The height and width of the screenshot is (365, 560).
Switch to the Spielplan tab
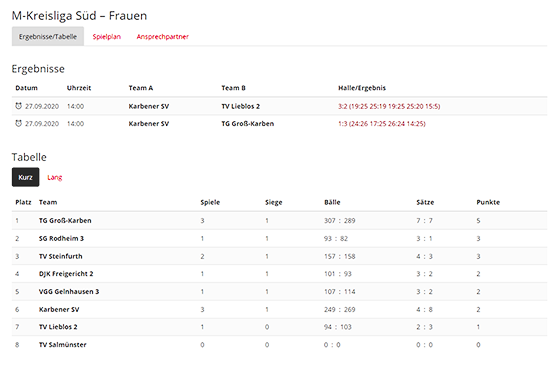click(x=106, y=36)
